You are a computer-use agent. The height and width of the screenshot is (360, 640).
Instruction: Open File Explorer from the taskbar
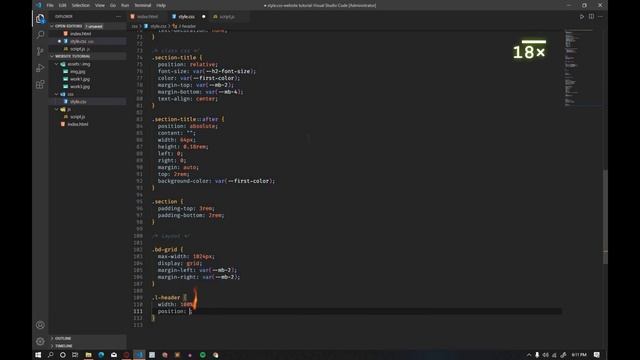pyautogui.click(x=88, y=355)
